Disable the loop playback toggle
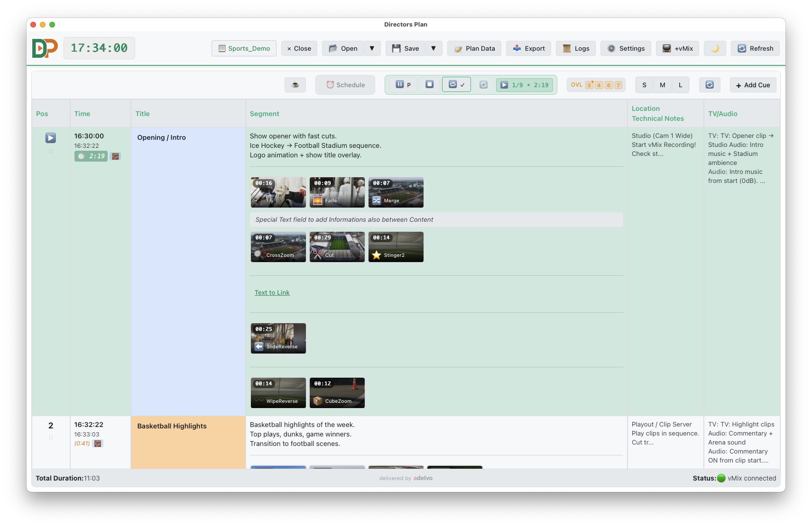Viewport: 812px width, 527px height. (456, 84)
